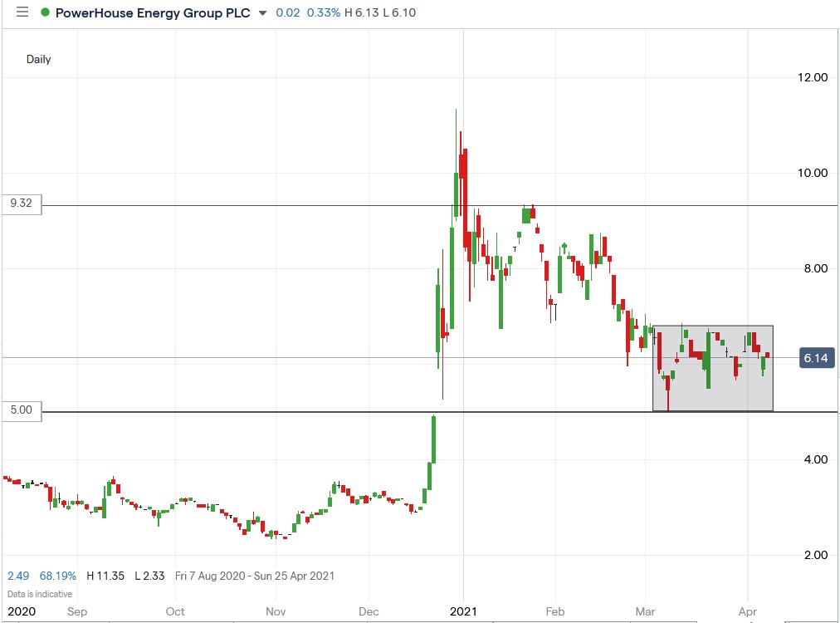Image resolution: width=840 pixels, height=623 pixels.
Task: Select the Daily timeframe label
Action: (x=38, y=59)
